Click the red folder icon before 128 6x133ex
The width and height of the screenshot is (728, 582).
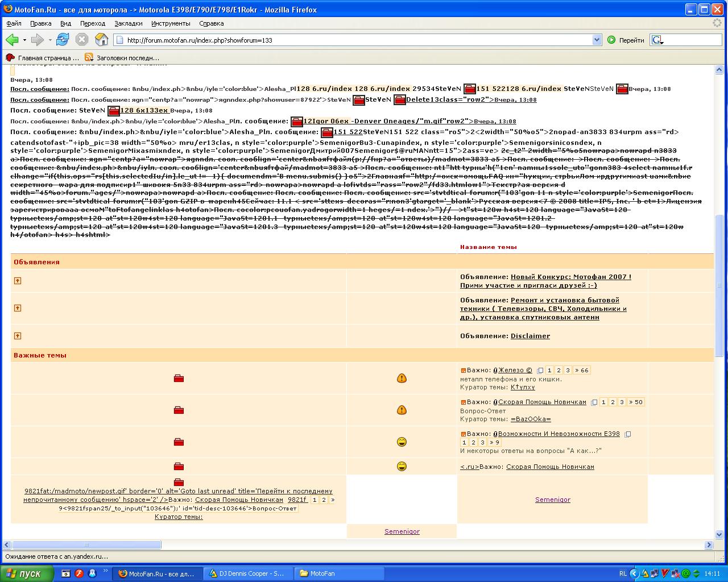pos(114,111)
